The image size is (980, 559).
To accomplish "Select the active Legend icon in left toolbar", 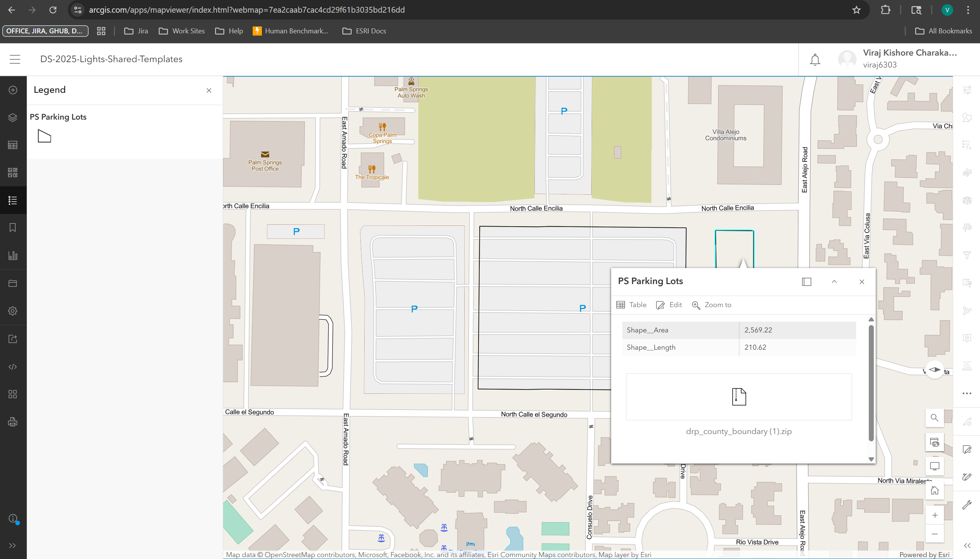I will click(x=13, y=200).
